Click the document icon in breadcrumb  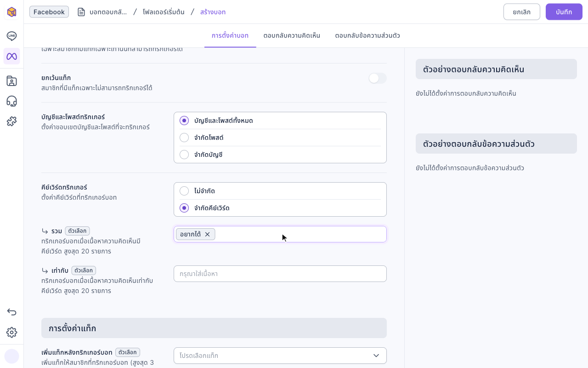(x=81, y=12)
